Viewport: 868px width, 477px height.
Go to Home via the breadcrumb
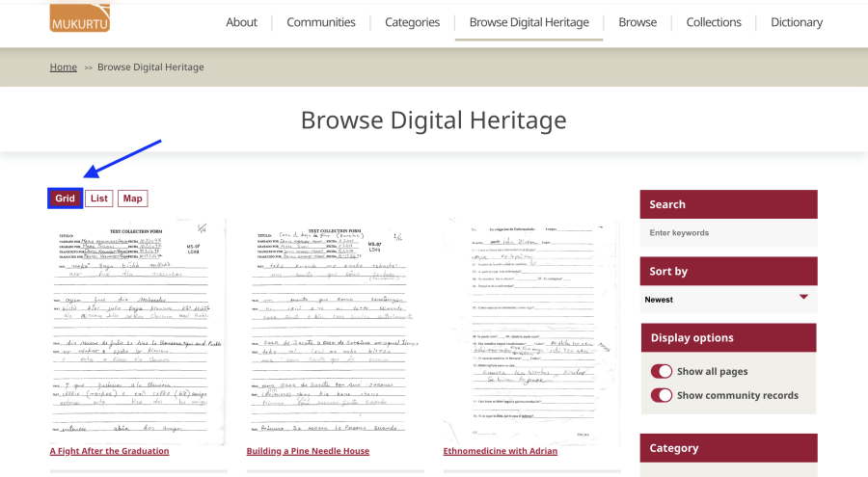[x=63, y=66]
